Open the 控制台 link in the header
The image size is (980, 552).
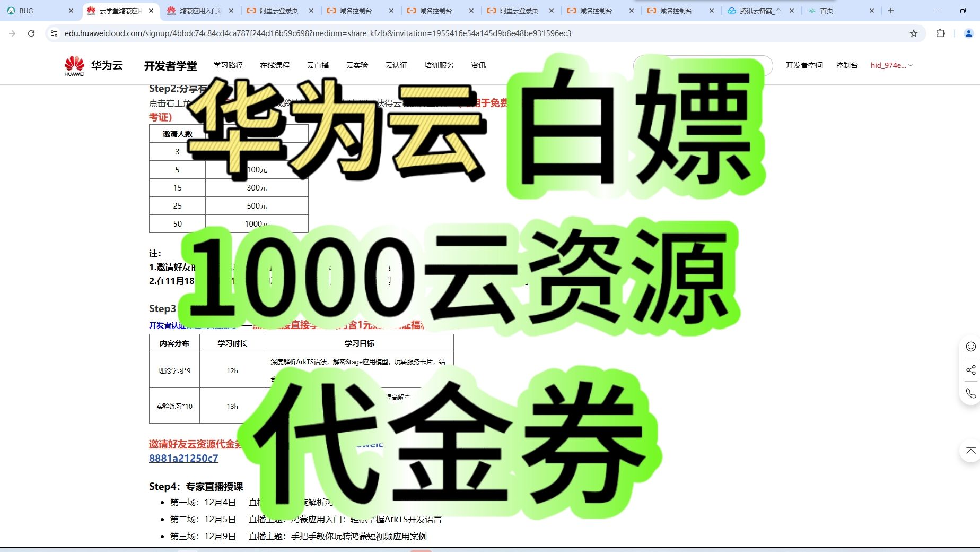click(x=846, y=65)
